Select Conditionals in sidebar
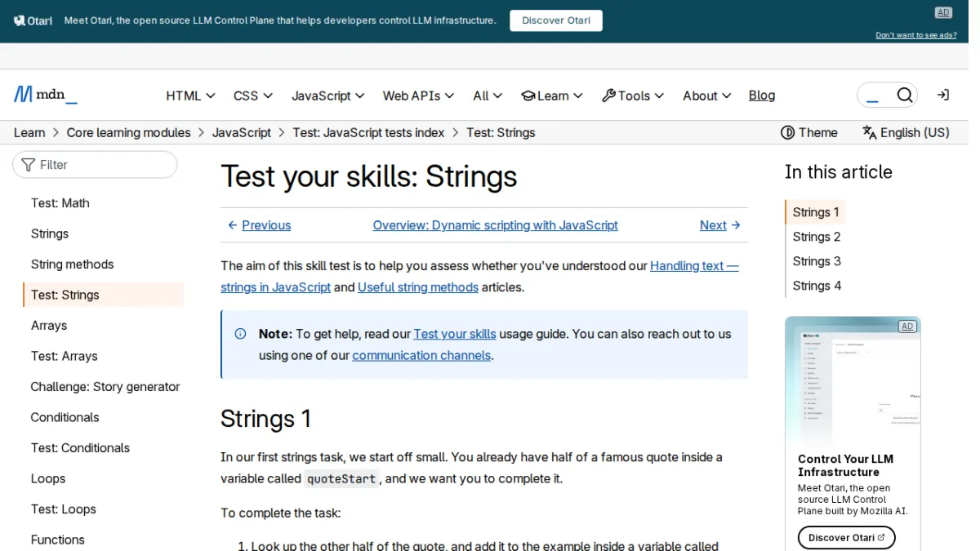Viewport: 980px width, 551px height. (65, 417)
